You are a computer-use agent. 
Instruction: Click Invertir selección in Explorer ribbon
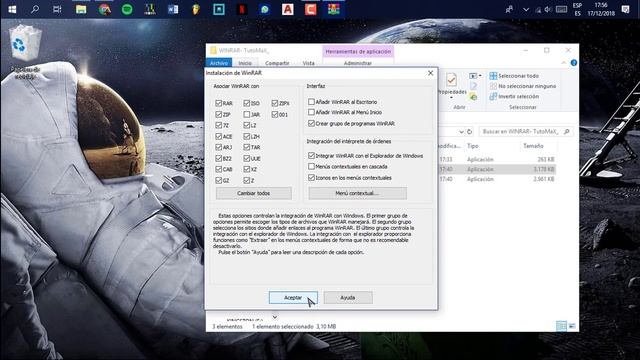pyautogui.click(x=514, y=96)
